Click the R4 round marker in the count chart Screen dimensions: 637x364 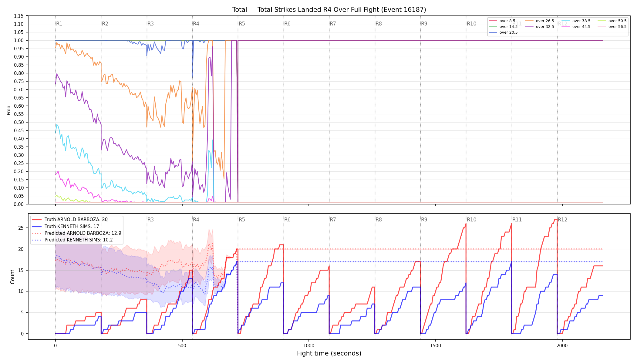(x=196, y=220)
